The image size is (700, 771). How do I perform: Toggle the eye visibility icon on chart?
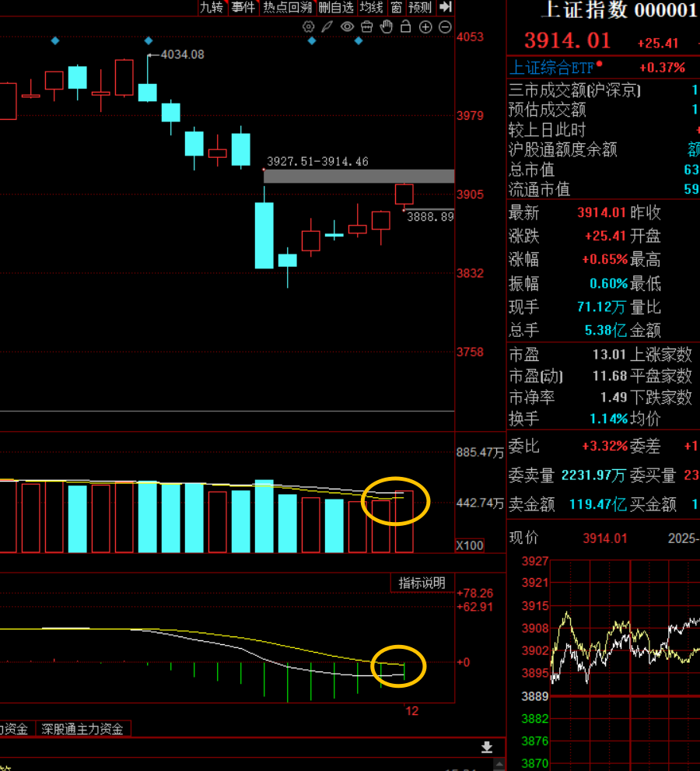click(347, 27)
